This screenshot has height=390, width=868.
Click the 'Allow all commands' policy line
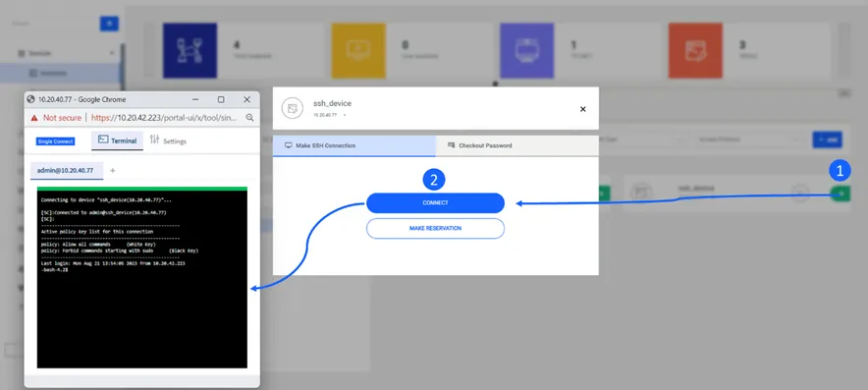click(98, 245)
